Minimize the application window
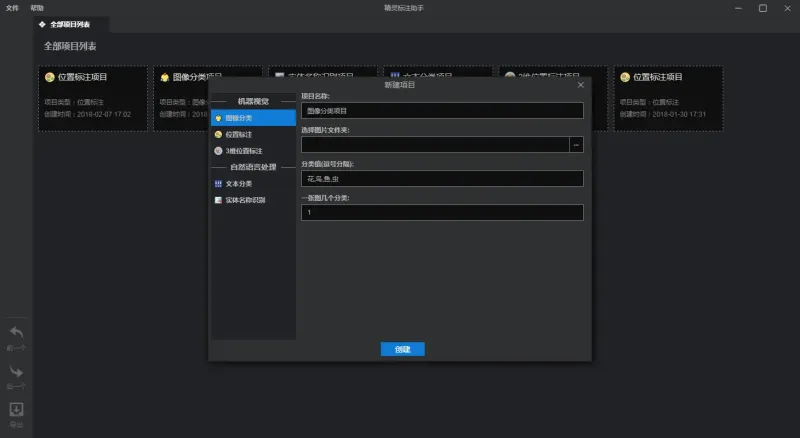Screen dimensions: 800x438 738,8
